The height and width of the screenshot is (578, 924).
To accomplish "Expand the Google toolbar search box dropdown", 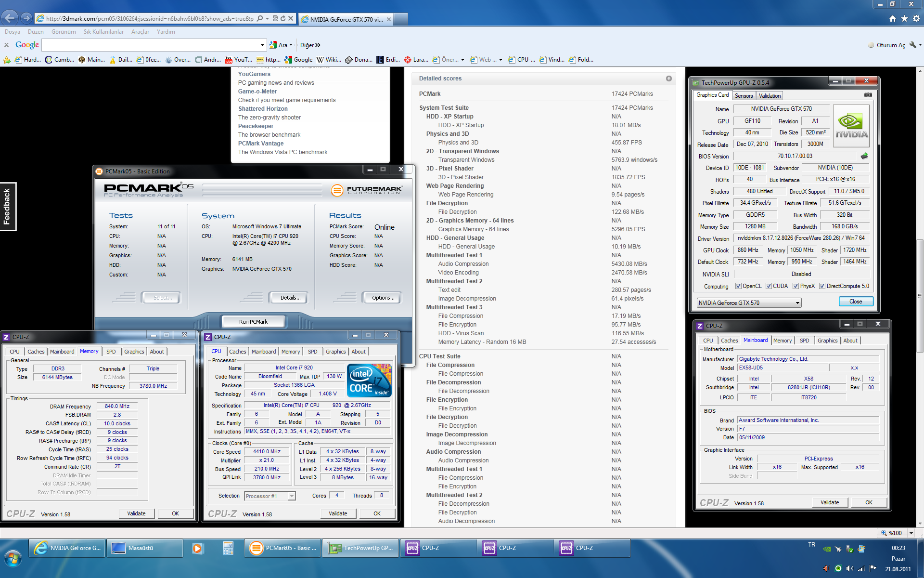I will click(262, 45).
